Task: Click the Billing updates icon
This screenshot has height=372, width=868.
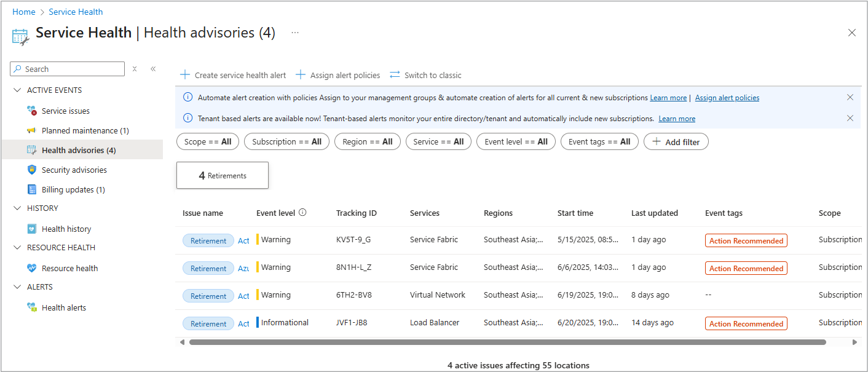Action: pyautogui.click(x=32, y=189)
